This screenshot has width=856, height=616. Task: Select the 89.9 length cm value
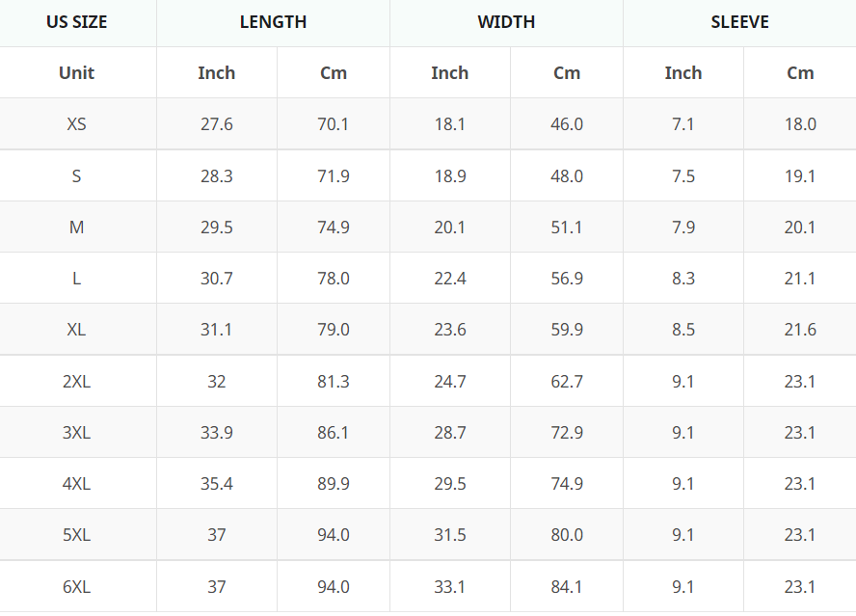pos(333,484)
